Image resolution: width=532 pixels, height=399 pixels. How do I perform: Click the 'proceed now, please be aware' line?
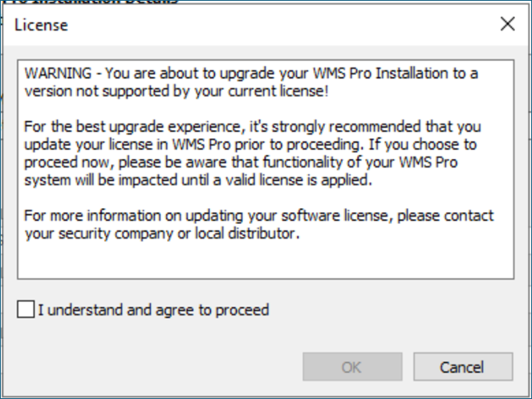pyautogui.click(x=241, y=162)
